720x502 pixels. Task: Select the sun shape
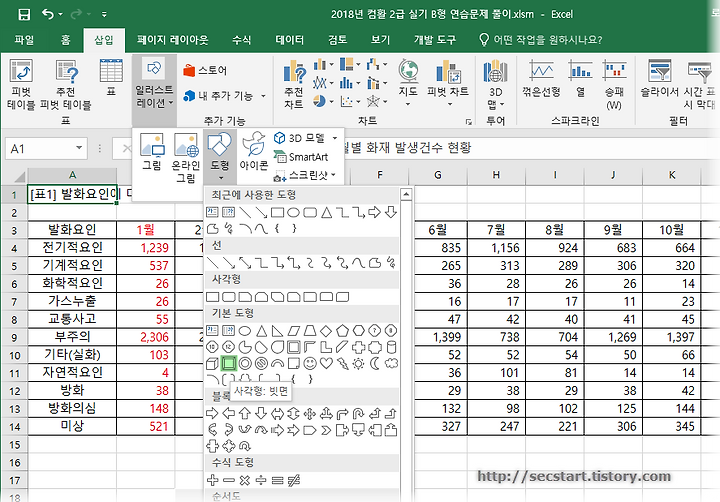click(x=358, y=363)
